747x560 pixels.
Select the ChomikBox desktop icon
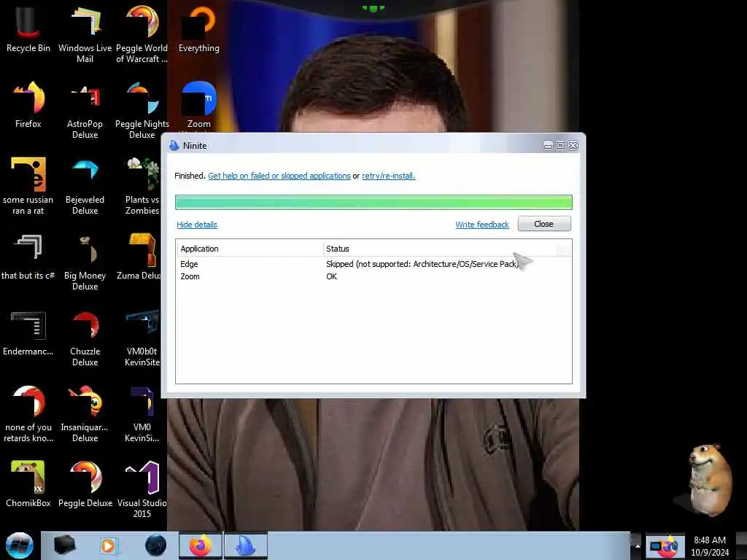(x=28, y=483)
